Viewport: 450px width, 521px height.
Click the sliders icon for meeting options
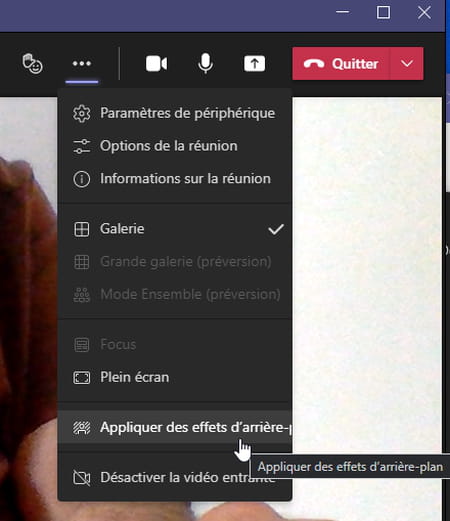(x=82, y=146)
